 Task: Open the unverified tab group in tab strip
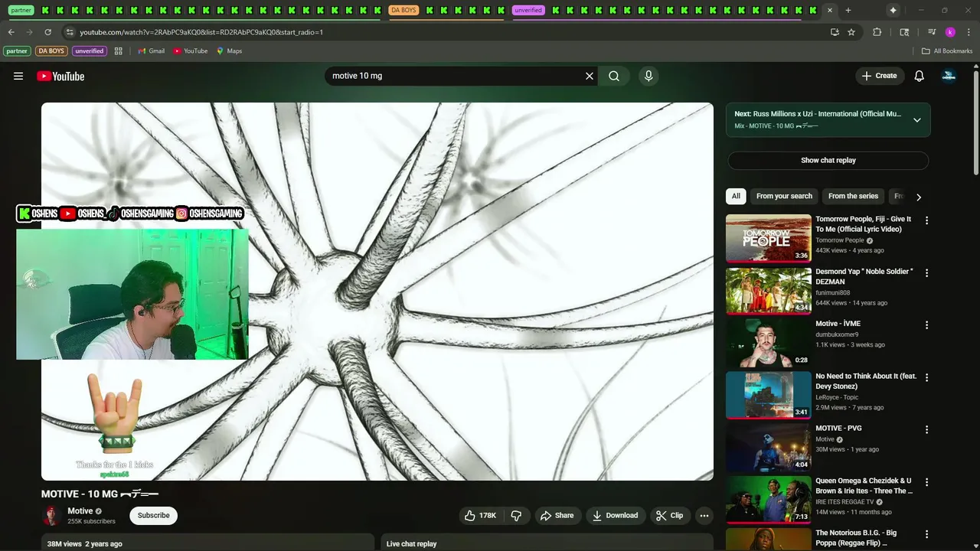pos(528,10)
